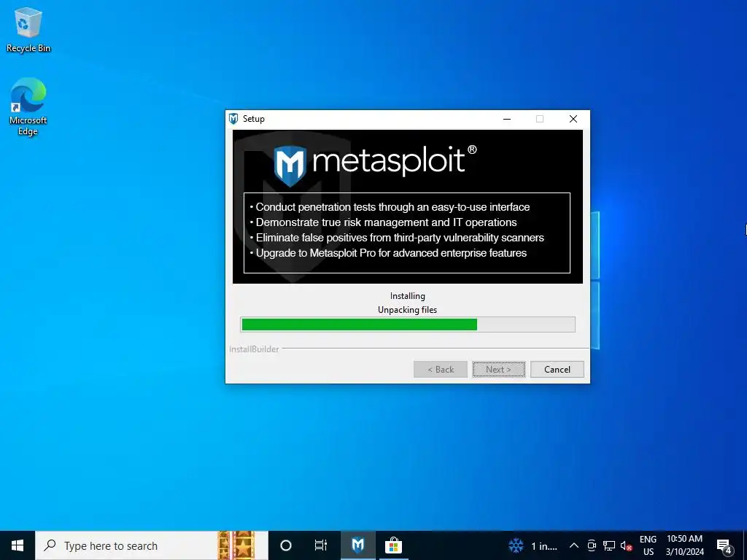Click the Metasploit shield logo in the banner

coord(290,166)
